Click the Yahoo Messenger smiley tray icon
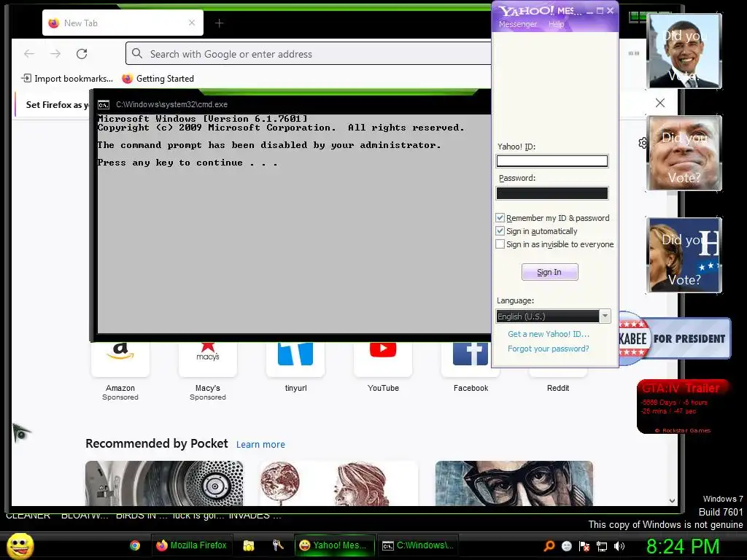747x560 pixels. pyautogui.click(x=566, y=546)
